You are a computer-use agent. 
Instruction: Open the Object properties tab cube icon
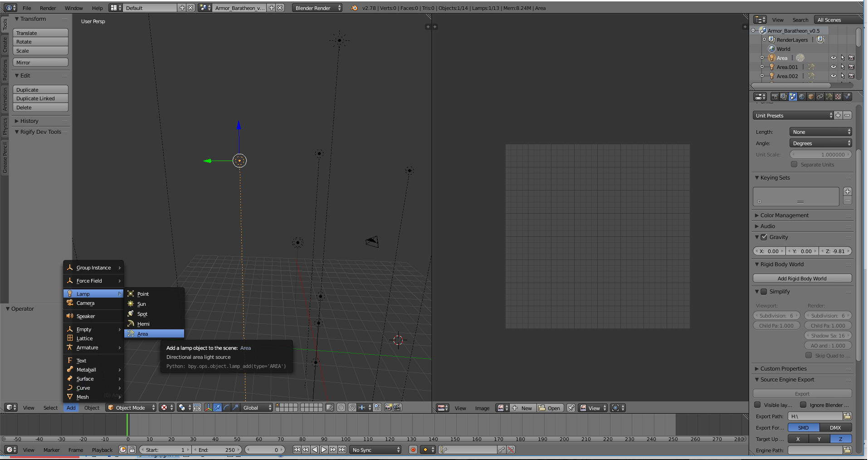click(811, 97)
